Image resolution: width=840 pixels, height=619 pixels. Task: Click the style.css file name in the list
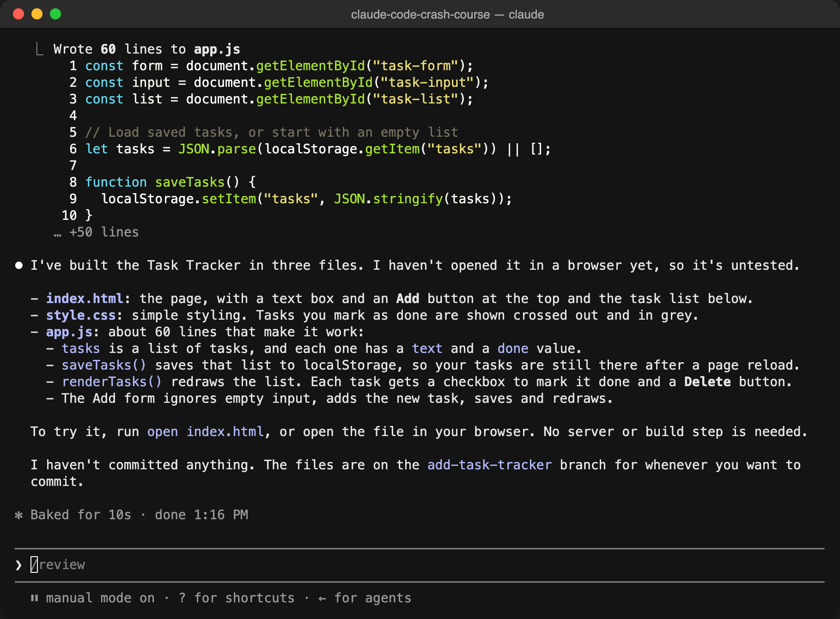[81, 315]
